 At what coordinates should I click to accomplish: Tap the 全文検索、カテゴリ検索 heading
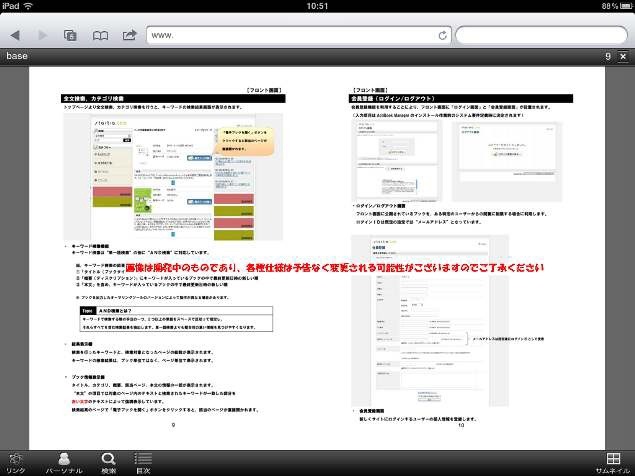coord(173,98)
